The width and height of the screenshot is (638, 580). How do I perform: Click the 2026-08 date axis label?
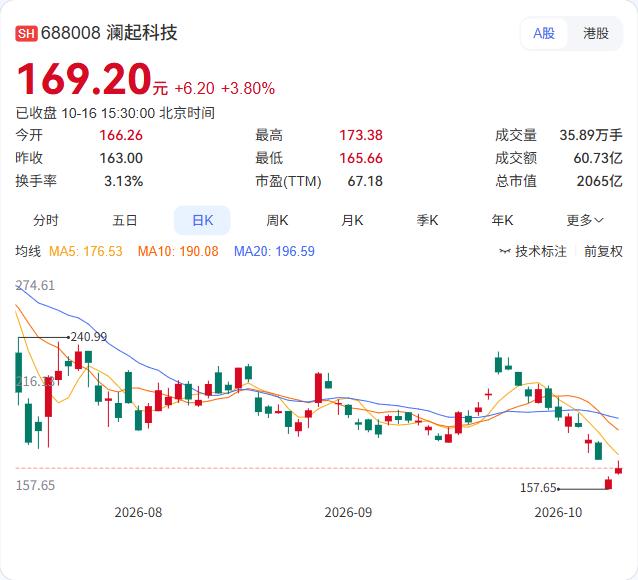[138, 512]
